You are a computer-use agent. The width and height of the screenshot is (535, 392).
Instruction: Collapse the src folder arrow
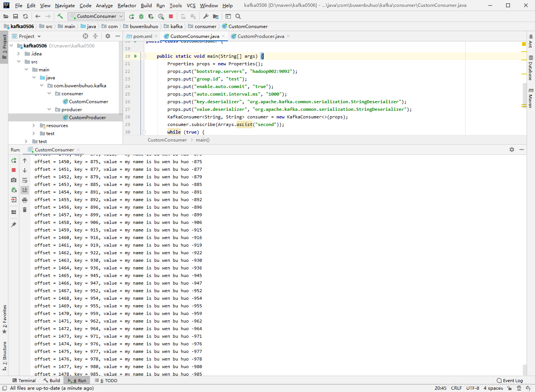[19, 61]
